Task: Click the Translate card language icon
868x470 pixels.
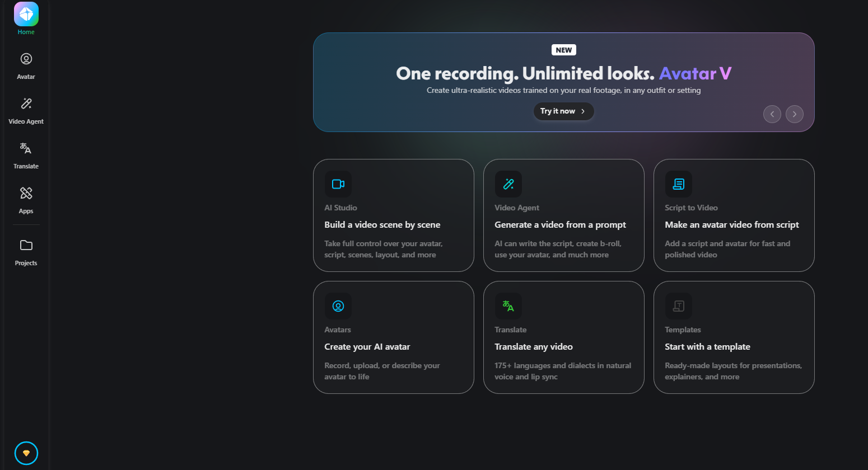Action: 508,306
